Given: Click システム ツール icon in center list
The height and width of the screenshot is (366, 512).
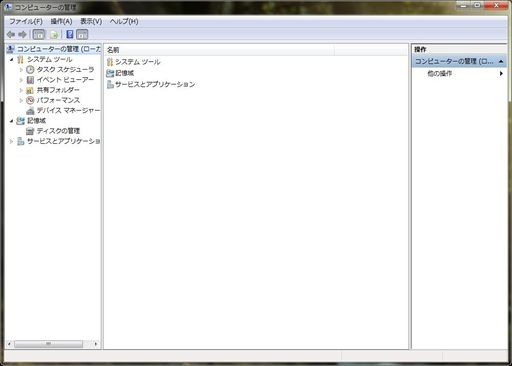Looking at the screenshot, I should pos(110,62).
